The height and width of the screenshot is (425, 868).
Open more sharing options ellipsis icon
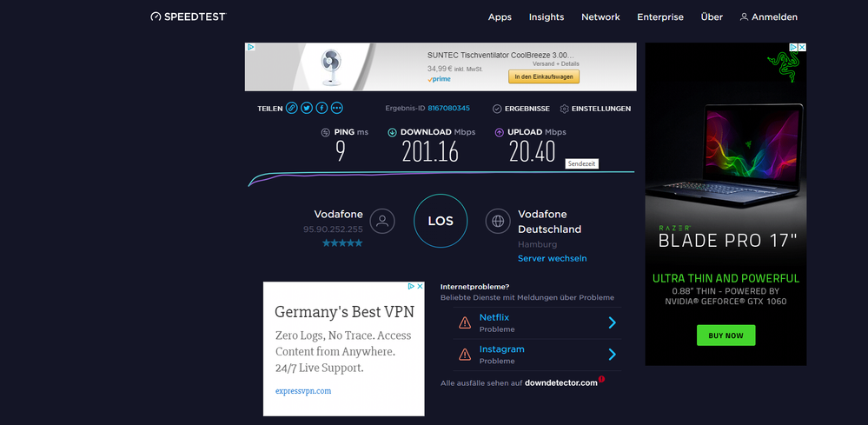pyautogui.click(x=336, y=108)
